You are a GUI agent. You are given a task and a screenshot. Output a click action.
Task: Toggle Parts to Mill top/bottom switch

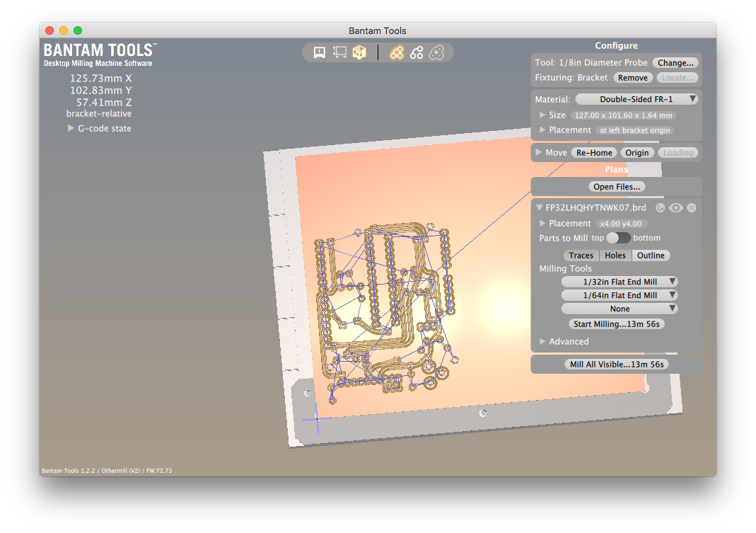click(x=618, y=238)
